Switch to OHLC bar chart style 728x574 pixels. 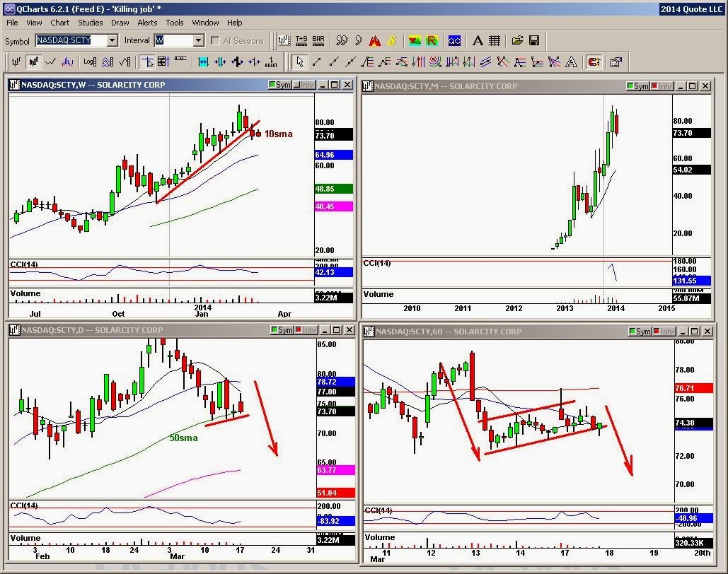coord(16,61)
